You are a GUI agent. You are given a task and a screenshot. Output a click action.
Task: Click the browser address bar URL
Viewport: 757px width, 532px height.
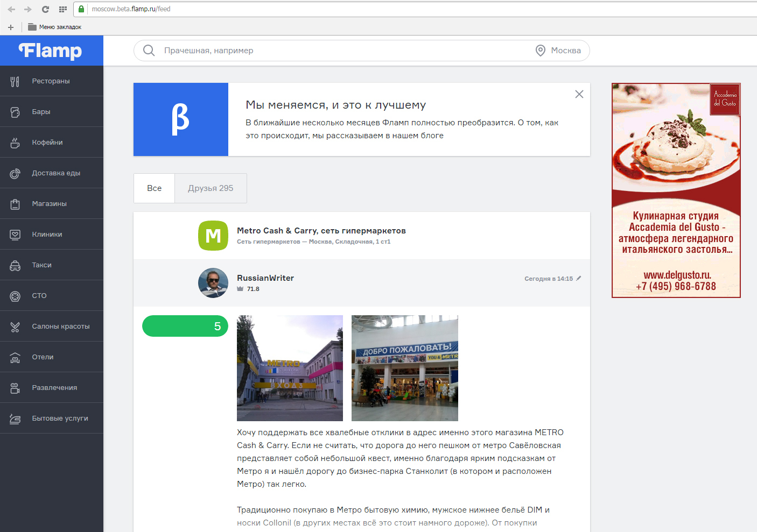131,9
